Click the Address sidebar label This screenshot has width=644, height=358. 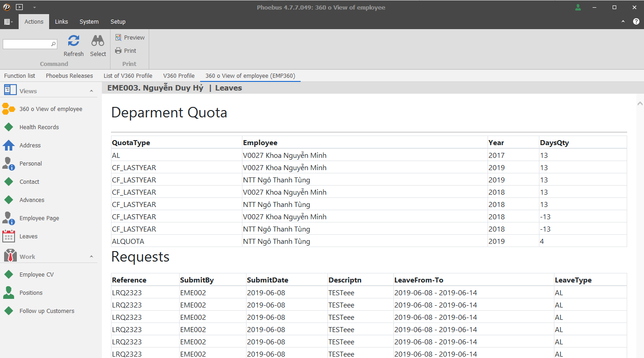pyautogui.click(x=30, y=146)
